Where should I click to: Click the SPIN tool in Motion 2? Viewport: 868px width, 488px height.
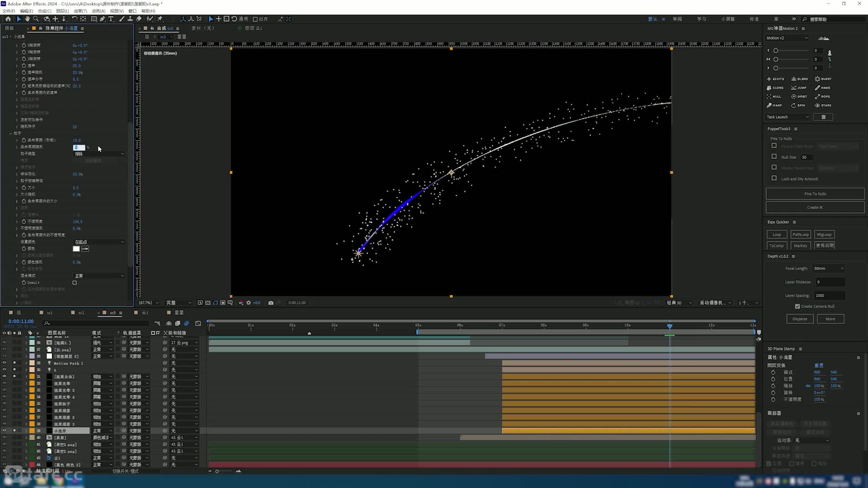[x=798, y=105]
